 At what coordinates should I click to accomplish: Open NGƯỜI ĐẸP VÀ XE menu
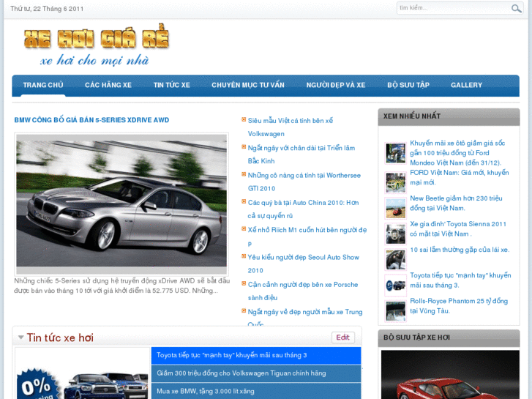336,85
